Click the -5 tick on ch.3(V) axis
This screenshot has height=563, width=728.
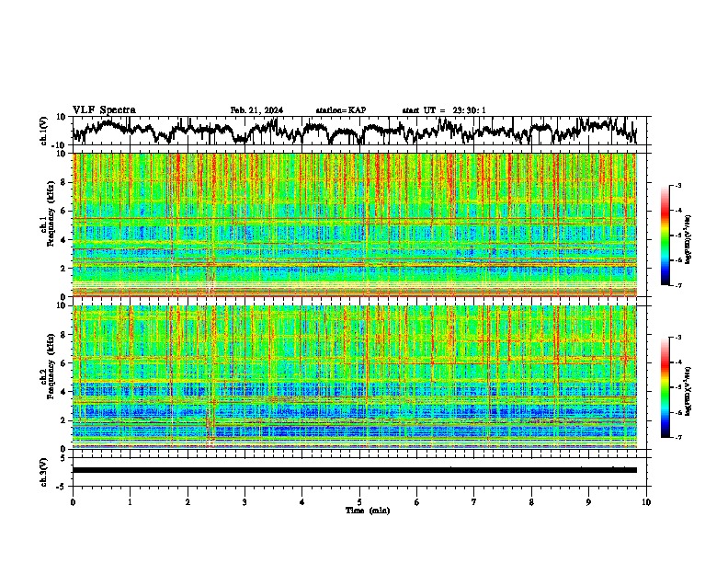62,487
